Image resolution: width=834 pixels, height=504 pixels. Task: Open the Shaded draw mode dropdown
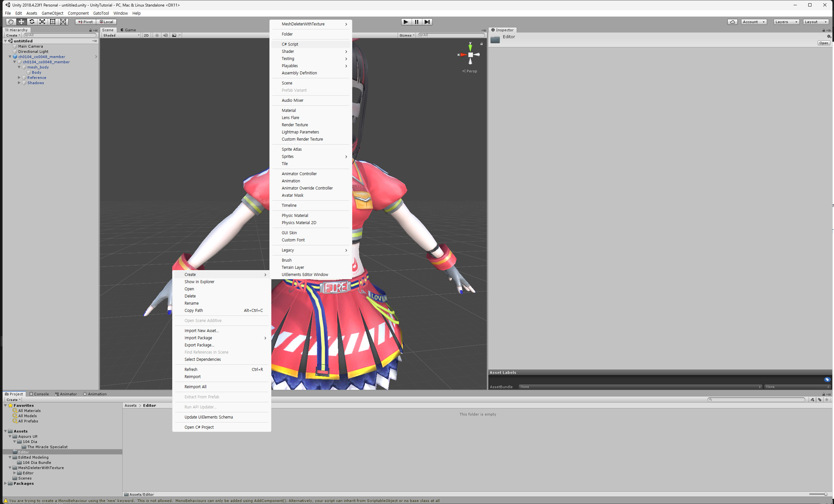click(x=120, y=35)
